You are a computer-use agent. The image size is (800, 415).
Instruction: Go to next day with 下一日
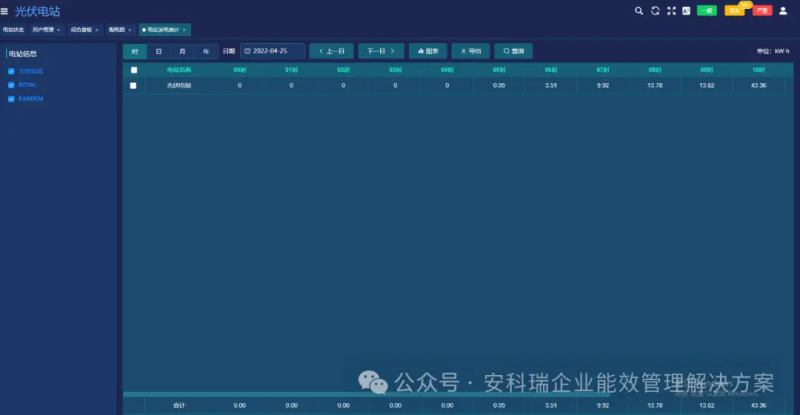point(381,51)
